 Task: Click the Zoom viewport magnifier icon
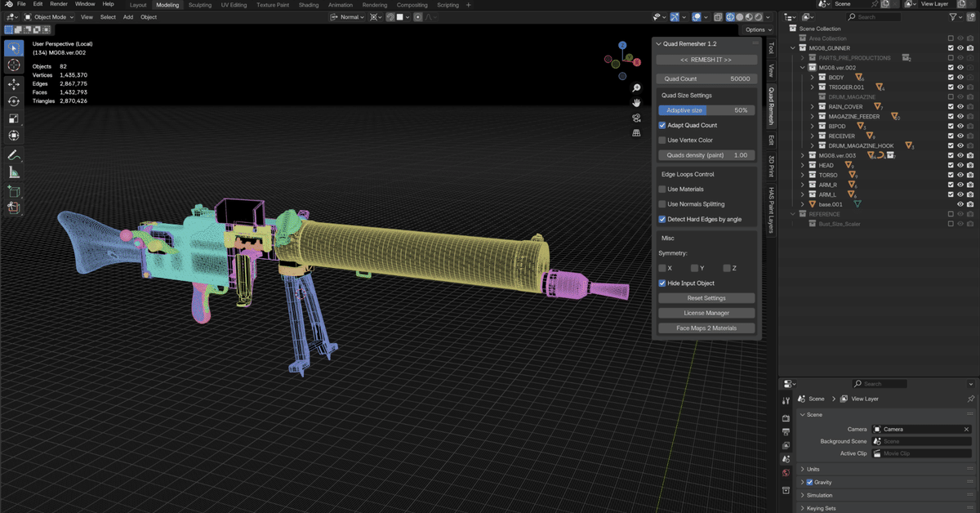click(x=636, y=87)
